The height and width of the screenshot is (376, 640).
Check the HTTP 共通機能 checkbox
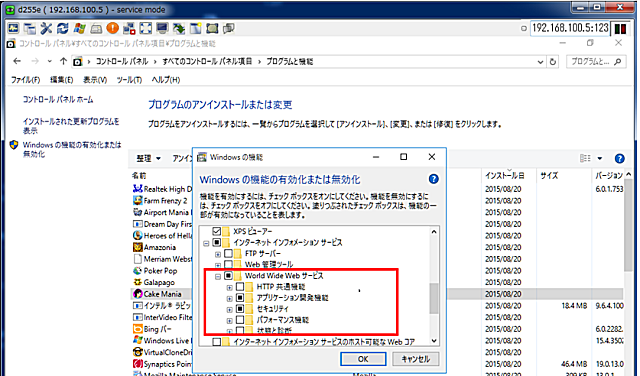pos(240,287)
